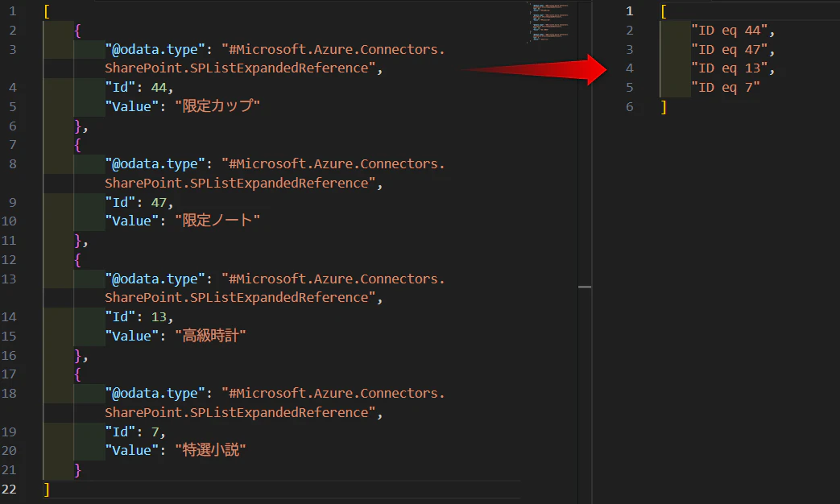
Task: Select the "高級時計" value string
Action: [210, 336]
